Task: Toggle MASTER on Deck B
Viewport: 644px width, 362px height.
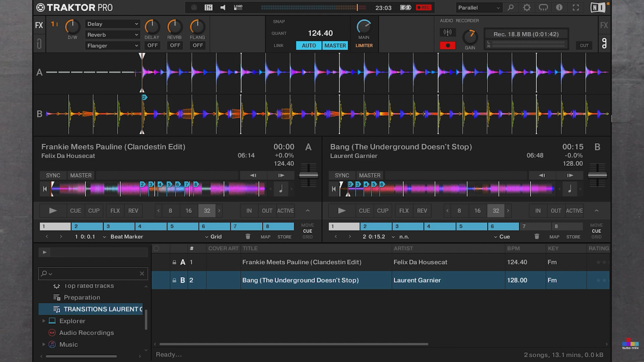Action: click(x=370, y=175)
